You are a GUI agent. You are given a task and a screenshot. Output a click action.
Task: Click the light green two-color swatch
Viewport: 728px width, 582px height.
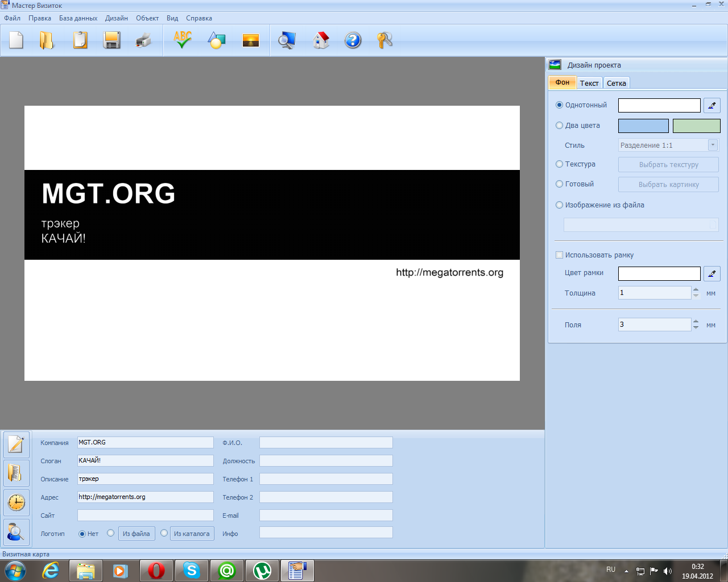696,126
